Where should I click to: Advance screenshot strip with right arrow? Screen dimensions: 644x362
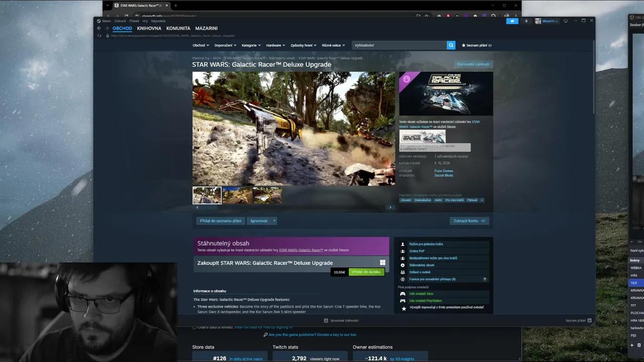[x=390, y=207]
